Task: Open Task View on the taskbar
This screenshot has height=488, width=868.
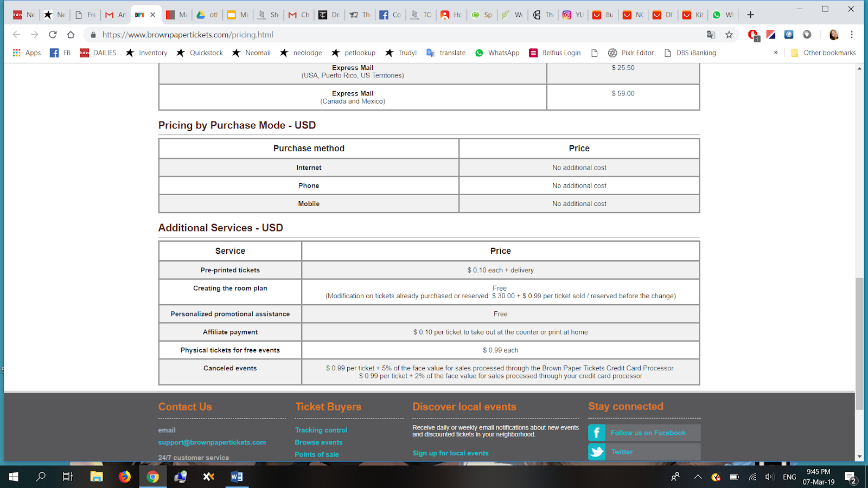Action: click(68, 477)
